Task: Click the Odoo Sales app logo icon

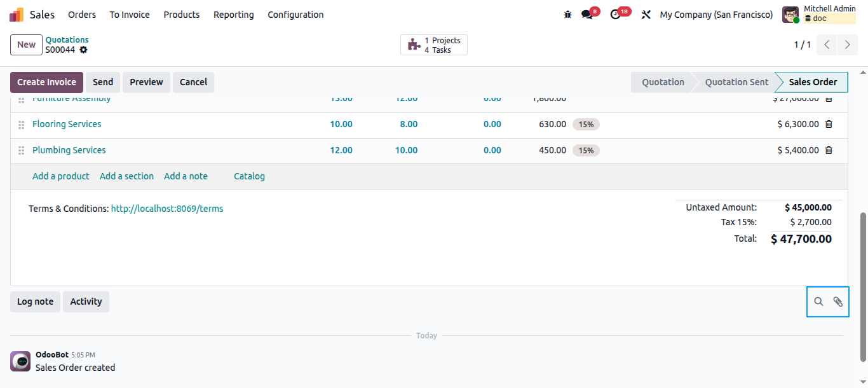Action: (17, 15)
